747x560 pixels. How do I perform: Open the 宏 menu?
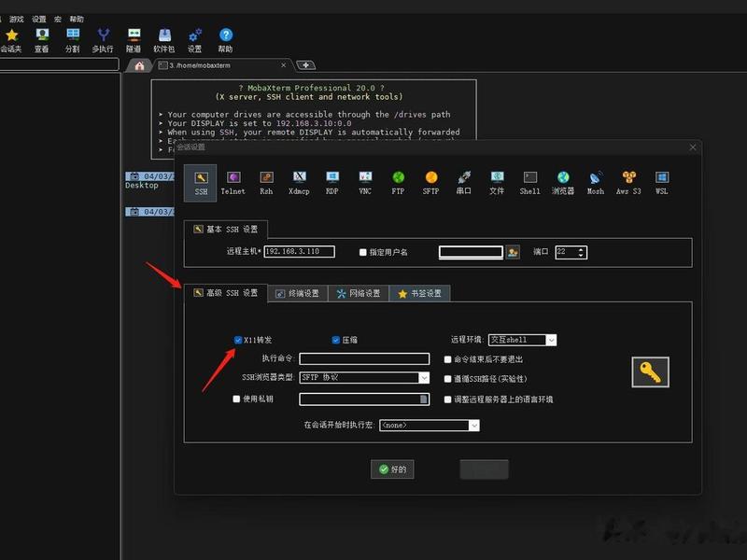pos(58,19)
